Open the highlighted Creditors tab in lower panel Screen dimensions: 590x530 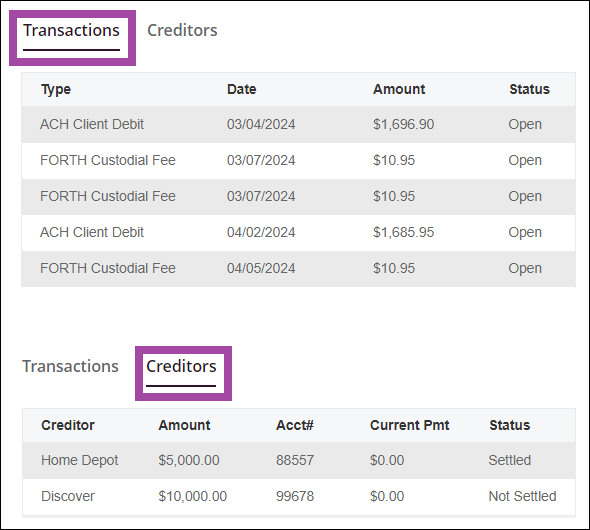[x=181, y=366]
